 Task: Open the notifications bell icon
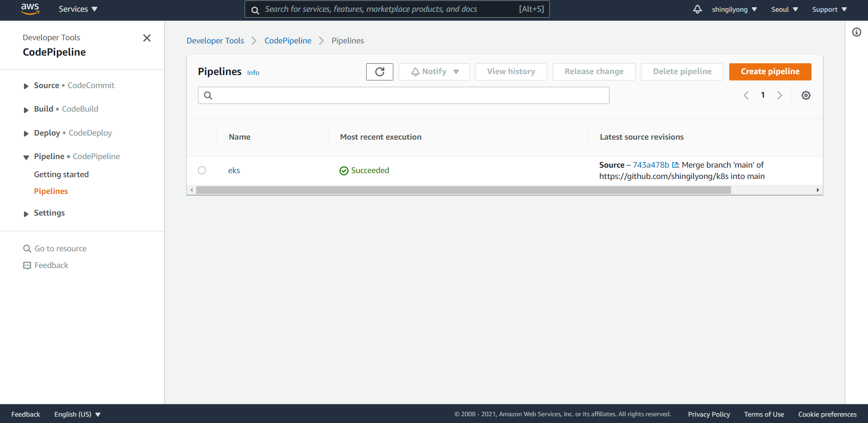pyautogui.click(x=698, y=9)
